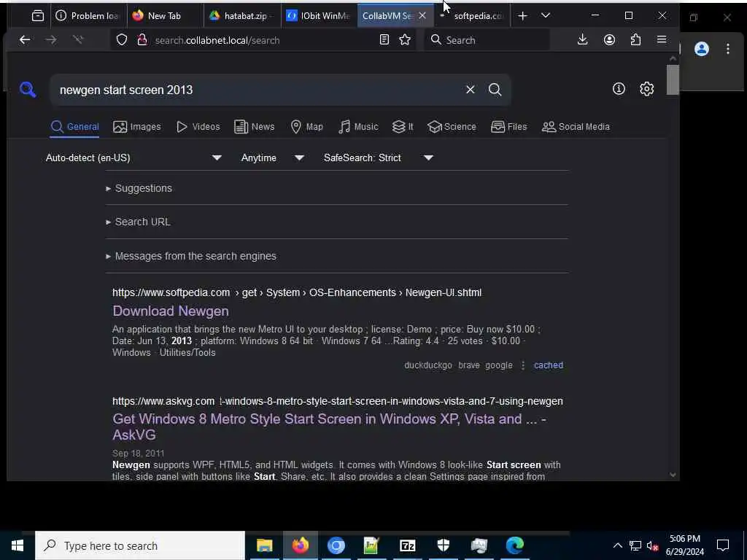Open Chrome three-dot menu in the background window
747x560 pixels.
(x=727, y=49)
